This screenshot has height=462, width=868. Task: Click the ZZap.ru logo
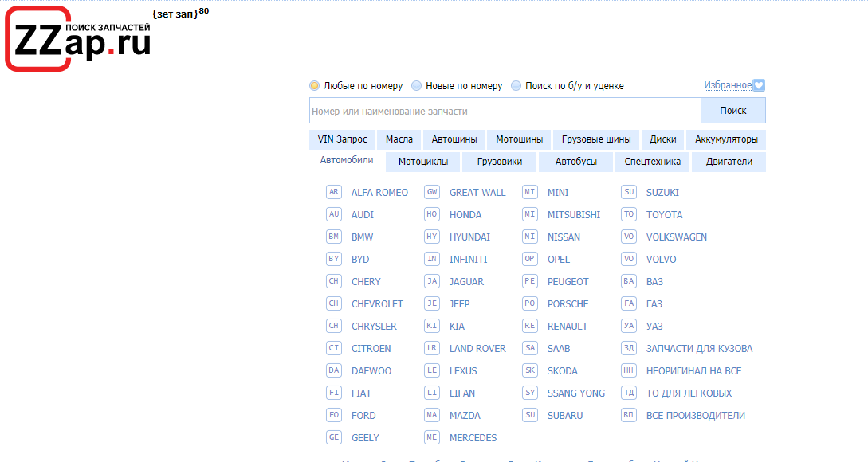tap(78, 39)
